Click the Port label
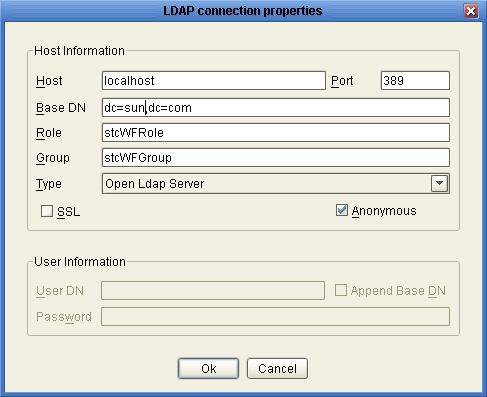Image resolution: width=487 pixels, height=397 pixels. coord(342,81)
